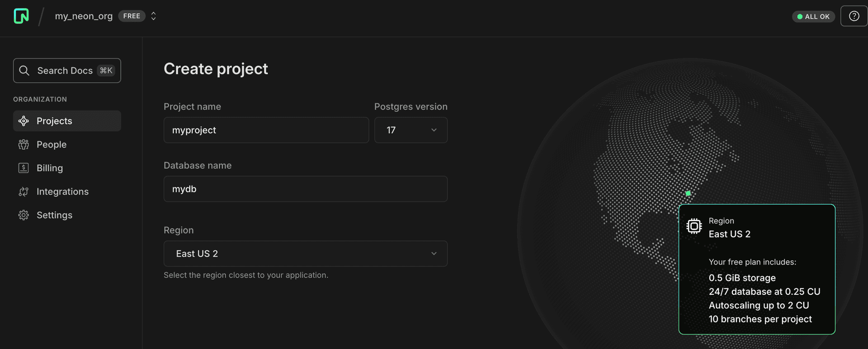
Task: Click the magnifier icon in Search Docs
Action: [24, 71]
